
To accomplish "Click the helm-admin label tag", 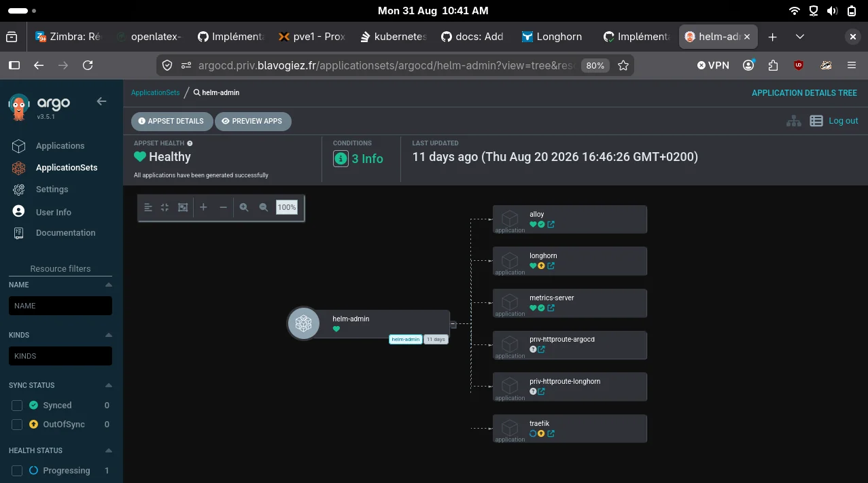I will [x=406, y=339].
